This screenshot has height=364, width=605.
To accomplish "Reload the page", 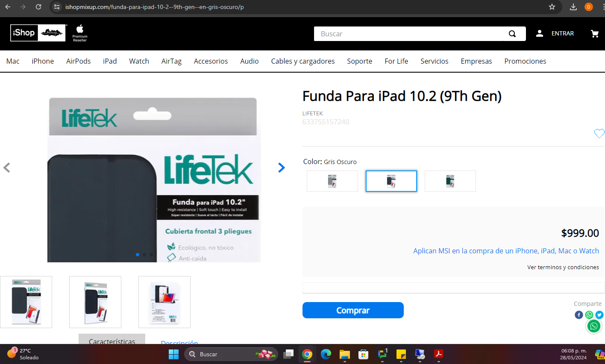I will (x=38, y=7).
